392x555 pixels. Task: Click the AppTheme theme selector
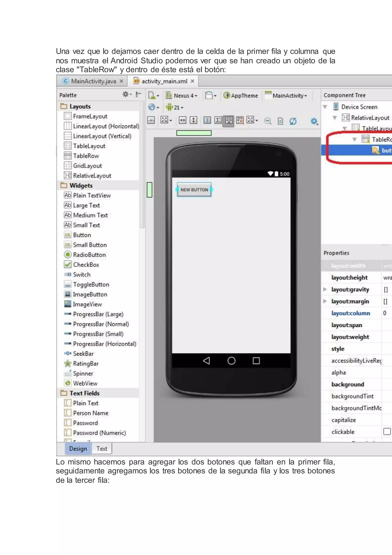coord(240,95)
